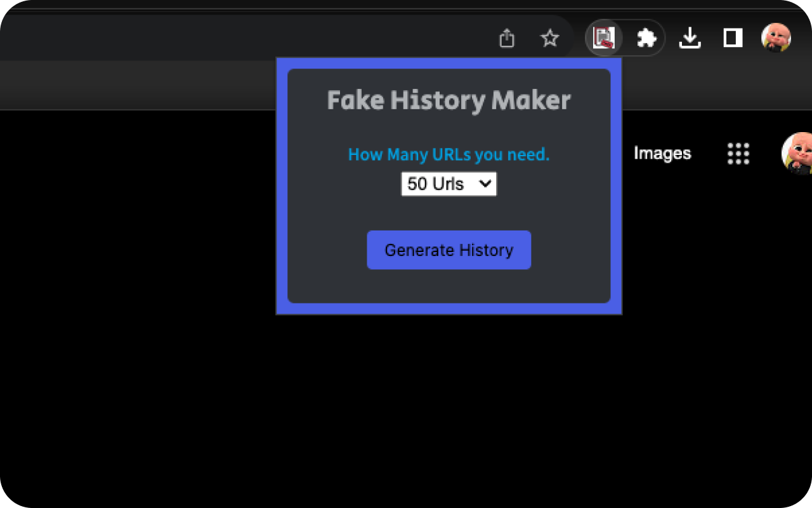Bookmark the page with the star icon

pyautogui.click(x=549, y=38)
